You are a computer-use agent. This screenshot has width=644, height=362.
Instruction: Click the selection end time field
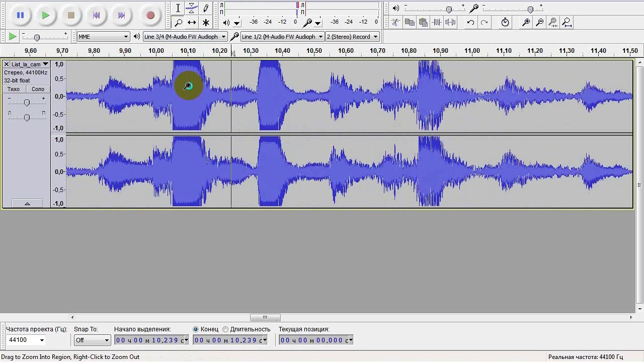click(x=230, y=340)
